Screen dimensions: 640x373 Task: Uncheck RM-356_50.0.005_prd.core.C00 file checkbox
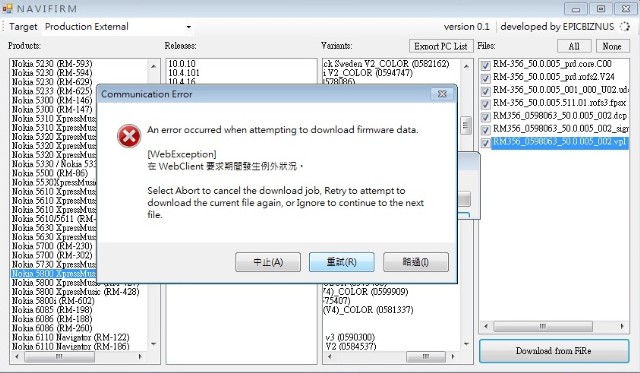[485, 65]
